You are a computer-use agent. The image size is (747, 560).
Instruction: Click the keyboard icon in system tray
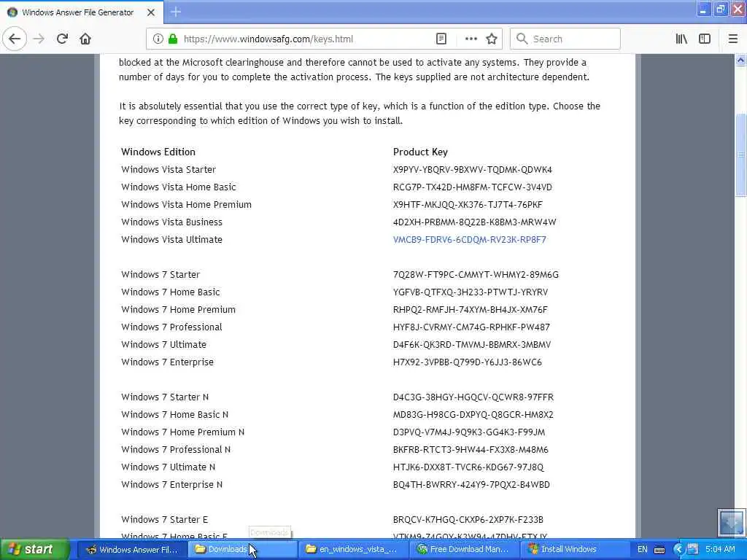659,550
